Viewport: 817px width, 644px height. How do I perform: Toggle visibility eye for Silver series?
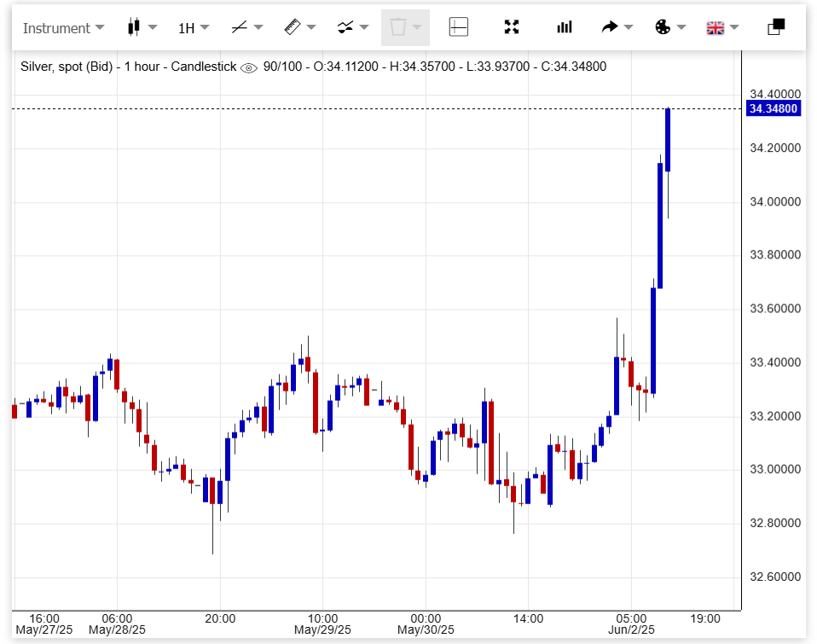(249, 67)
